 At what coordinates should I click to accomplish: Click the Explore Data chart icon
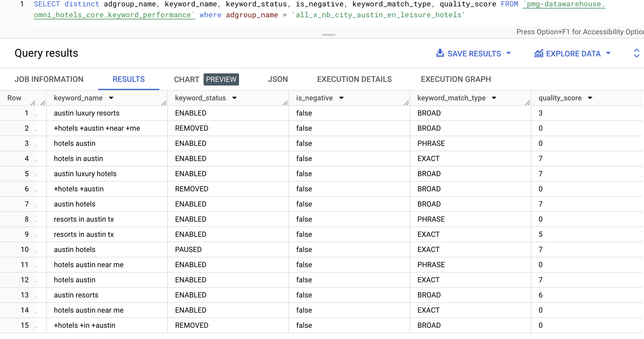click(539, 54)
